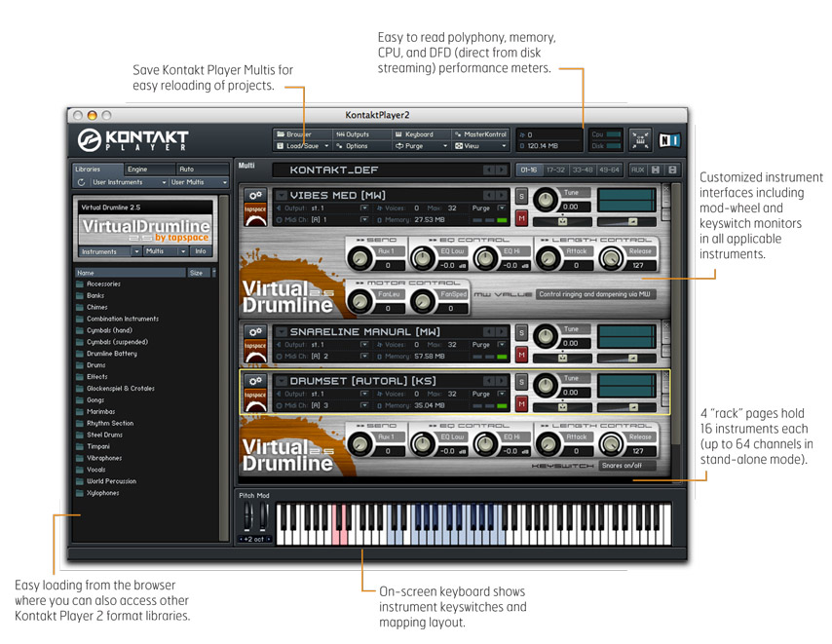Click the Virtual Drumline Info button
The image size is (832, 644).
pos(201,251)
